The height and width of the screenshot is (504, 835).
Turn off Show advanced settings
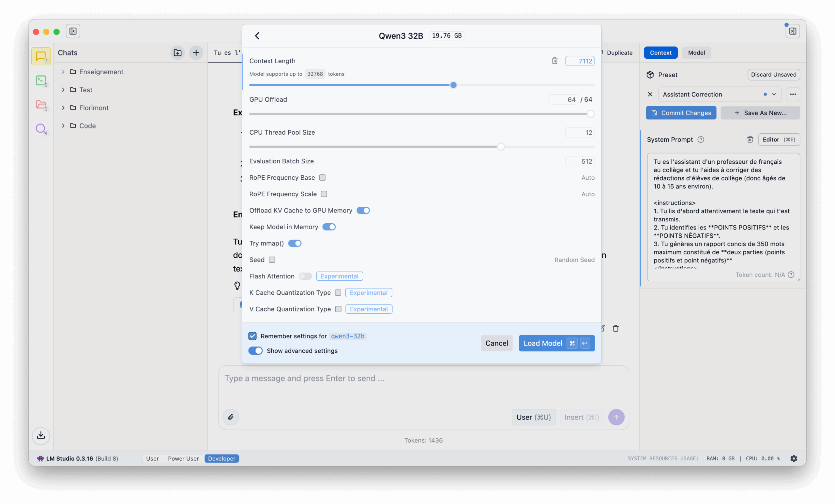(x=255, y=350)
